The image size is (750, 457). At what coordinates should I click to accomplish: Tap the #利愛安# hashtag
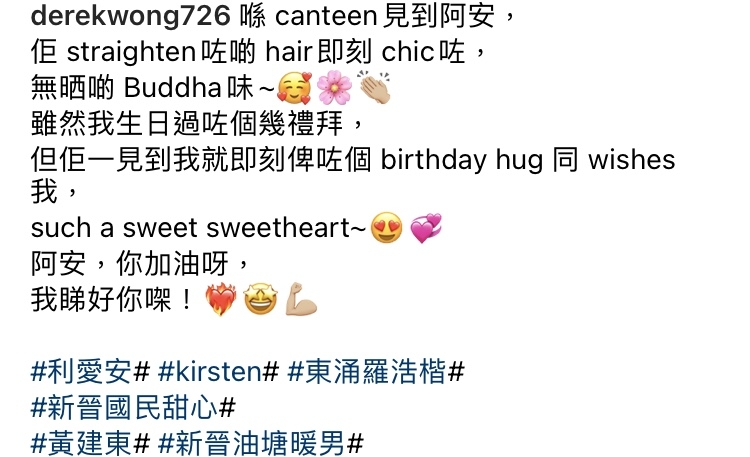pos(90,372)
